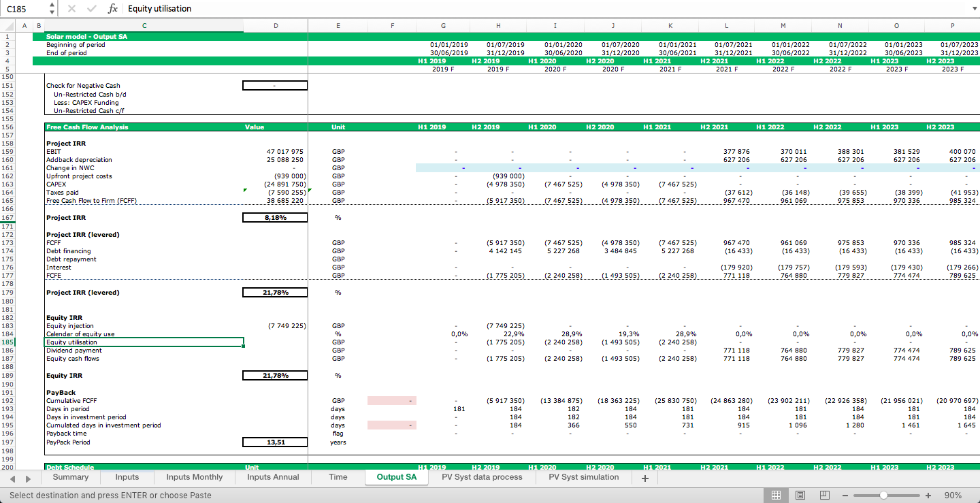Click the 90% zoom level

(953, 496)
